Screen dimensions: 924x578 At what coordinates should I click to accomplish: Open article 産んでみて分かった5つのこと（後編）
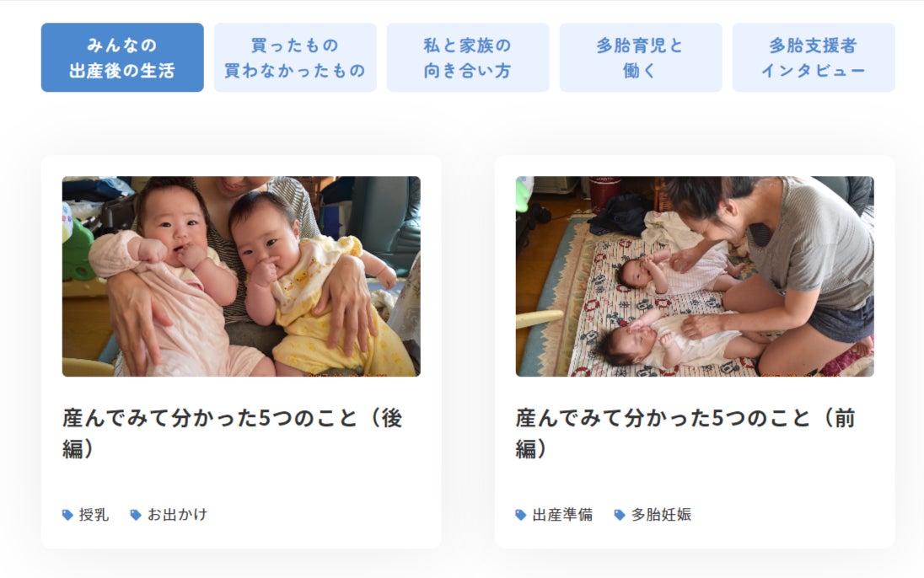232,433
